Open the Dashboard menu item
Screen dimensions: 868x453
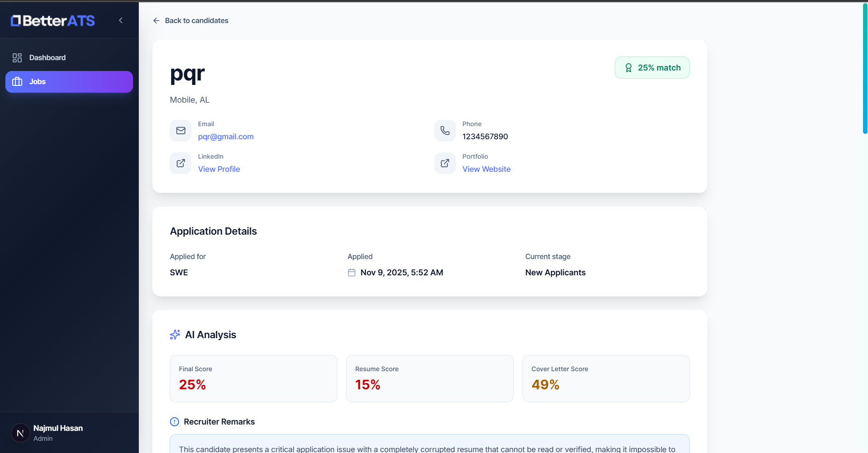(69, 57)
